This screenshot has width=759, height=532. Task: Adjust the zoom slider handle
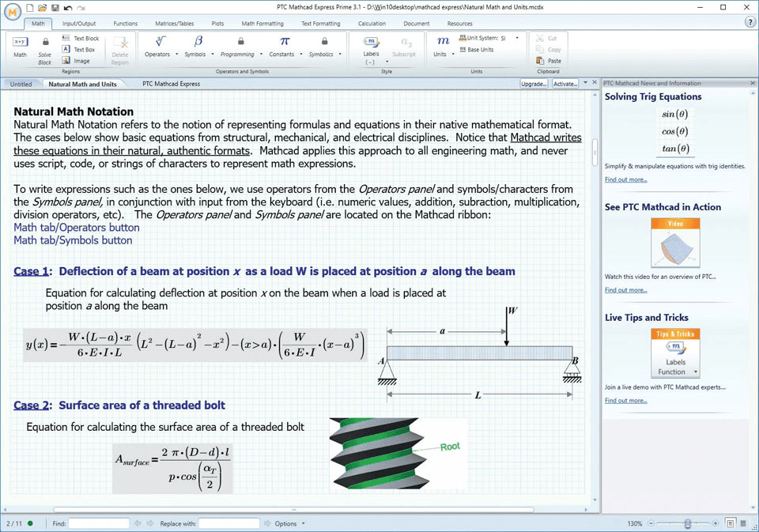tap(687, 523)
